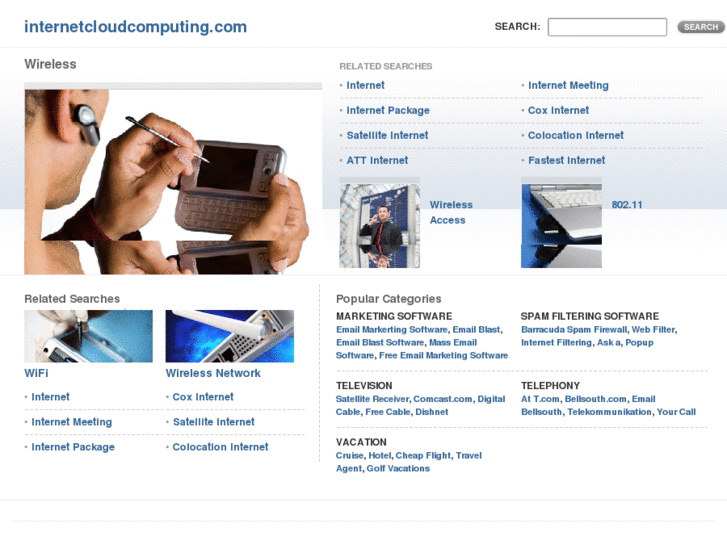727x545 pixels.
Task: Open the internetcloudcomputing.com site title link
Action: click(x=135, y=27)
